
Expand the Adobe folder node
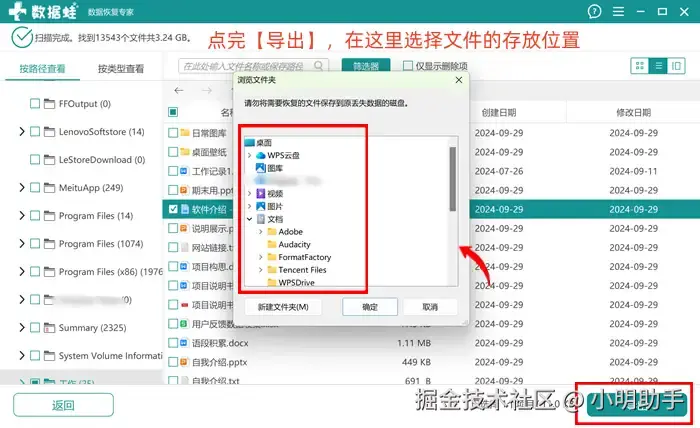(x=261, y=232)
